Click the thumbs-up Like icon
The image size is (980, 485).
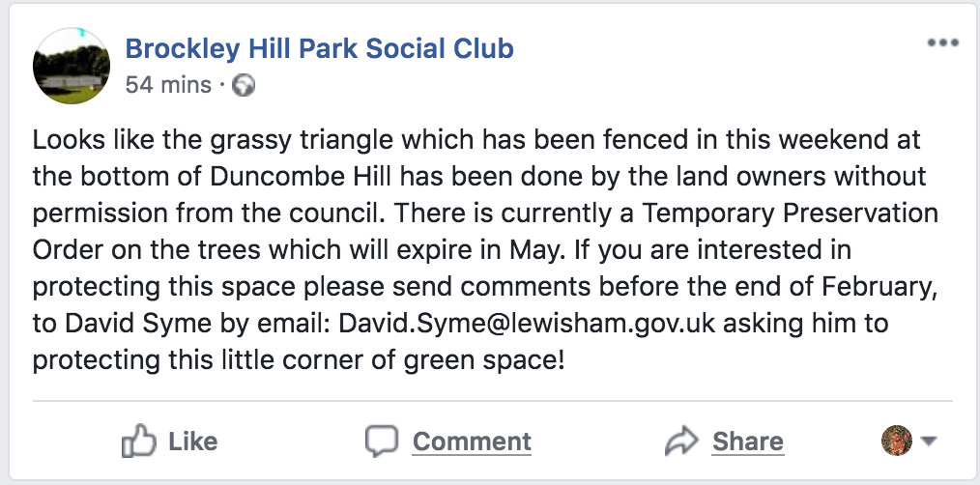pos(138,442)
